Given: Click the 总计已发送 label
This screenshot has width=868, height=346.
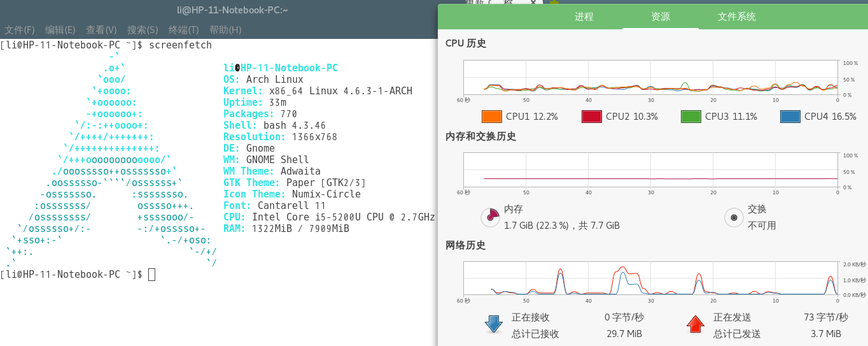Looking at the screenshot, I should [737, 334].
